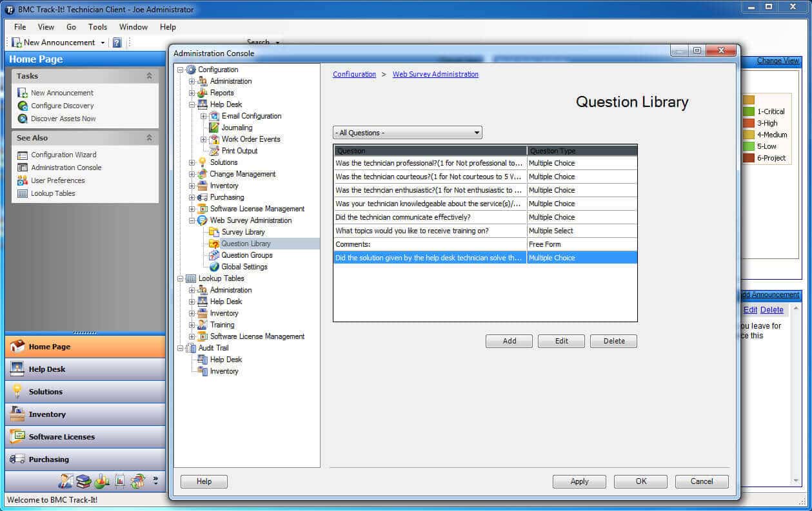Click Configure Discovery task
The width and height of the screenshot is (812, 511).
coord(63,106)
